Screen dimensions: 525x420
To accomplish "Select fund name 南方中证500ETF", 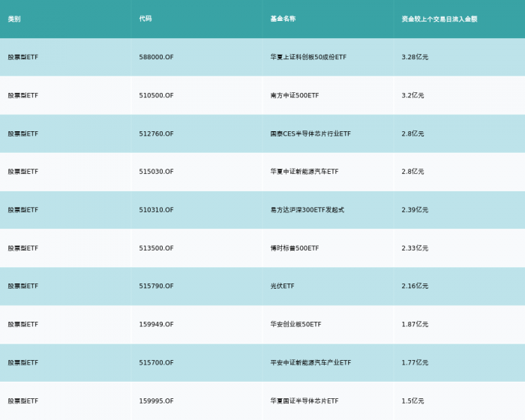I will pos(295,95).
